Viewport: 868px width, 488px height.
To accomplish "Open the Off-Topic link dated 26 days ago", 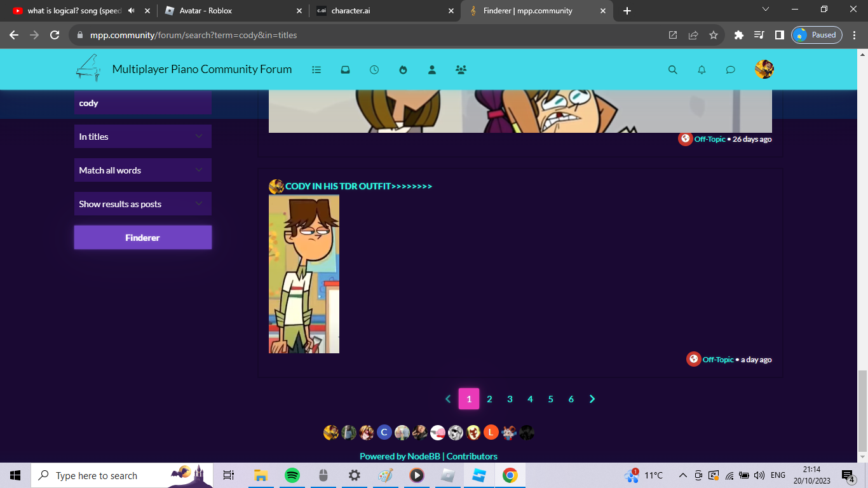I will (710, 139).
